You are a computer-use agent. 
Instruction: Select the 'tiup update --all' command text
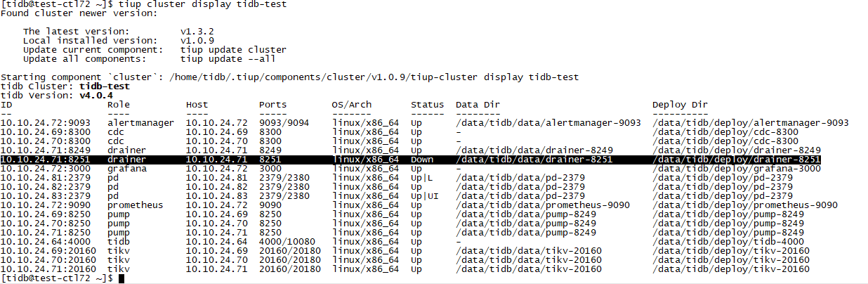click(228, 59)
